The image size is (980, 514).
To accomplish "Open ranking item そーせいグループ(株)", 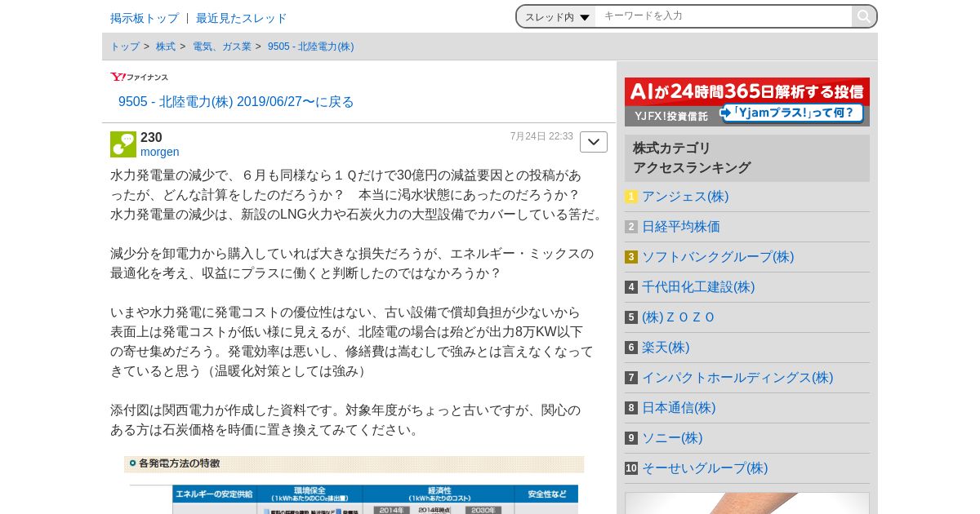I will pyautogui.click(x=705, y=468).
